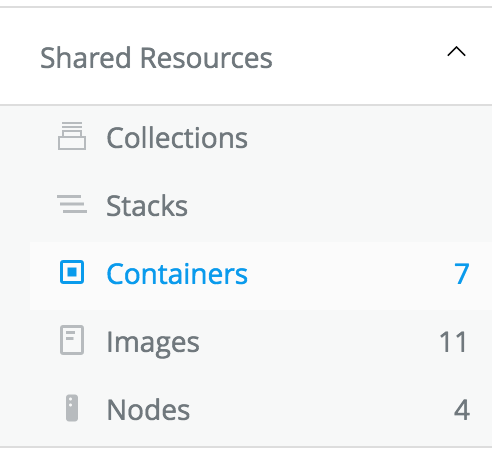Select the Containers text label
This screenshot has height=450, width=492.
coord(177,274)
